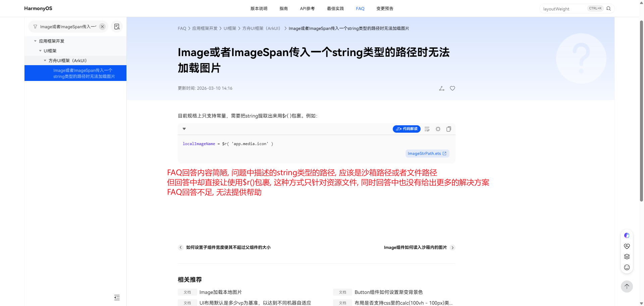Open recommended doc Image加载本地图片
Viewport: 644px width, 306px height.
coord(220,292)
